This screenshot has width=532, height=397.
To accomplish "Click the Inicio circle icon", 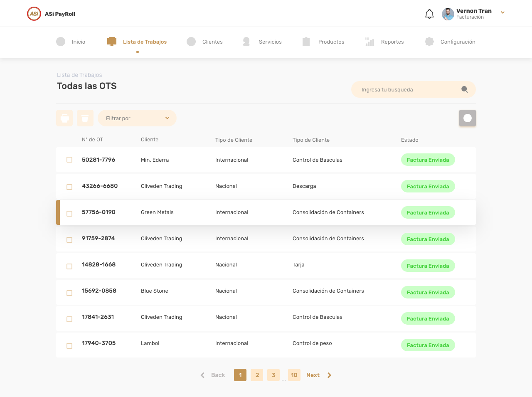I will [61, 42].
